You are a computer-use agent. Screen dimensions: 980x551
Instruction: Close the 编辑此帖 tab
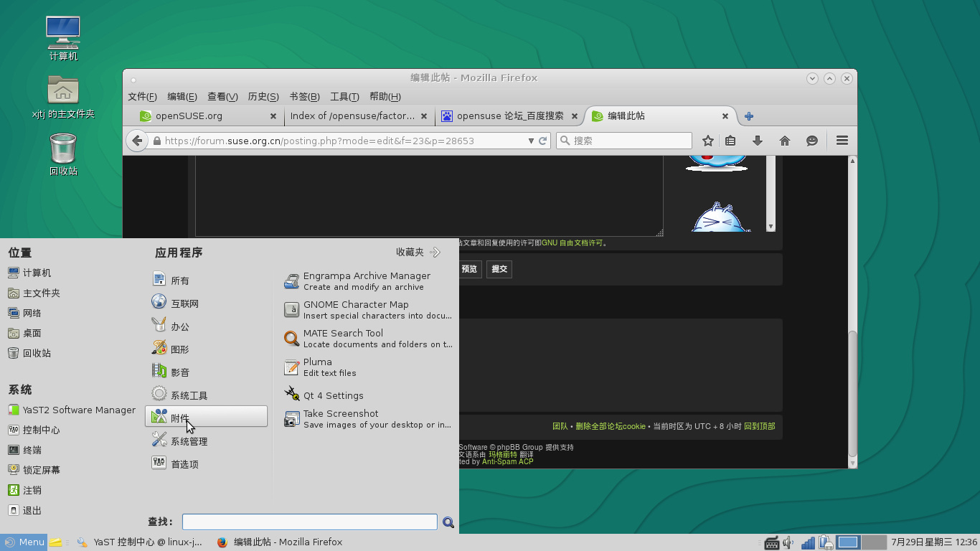point(725,116)
